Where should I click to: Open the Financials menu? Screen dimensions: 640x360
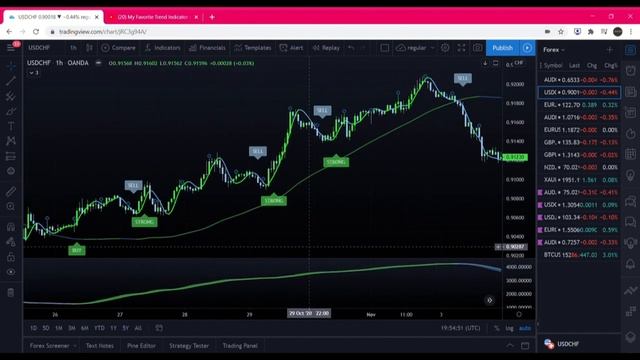(207, 48)
